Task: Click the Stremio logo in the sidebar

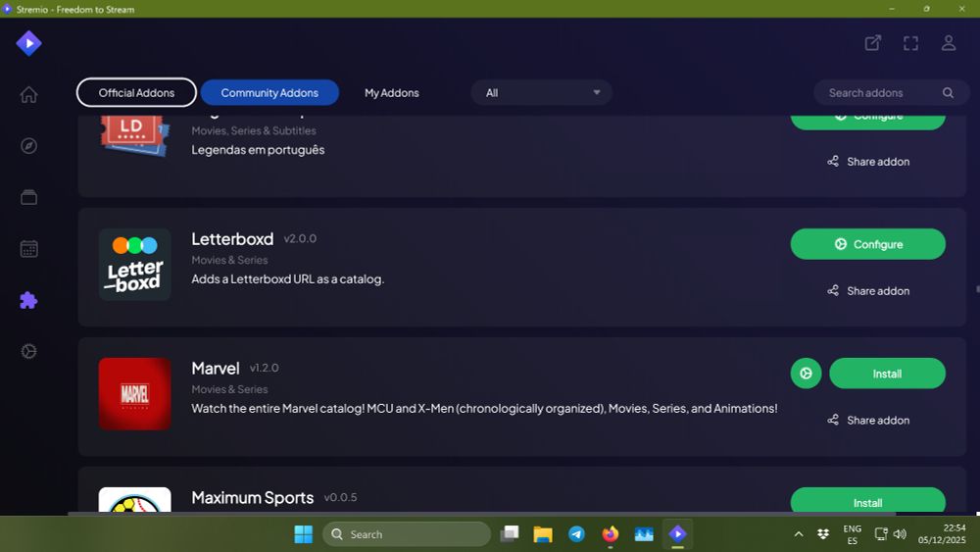Action: click(x=28, y=43)
